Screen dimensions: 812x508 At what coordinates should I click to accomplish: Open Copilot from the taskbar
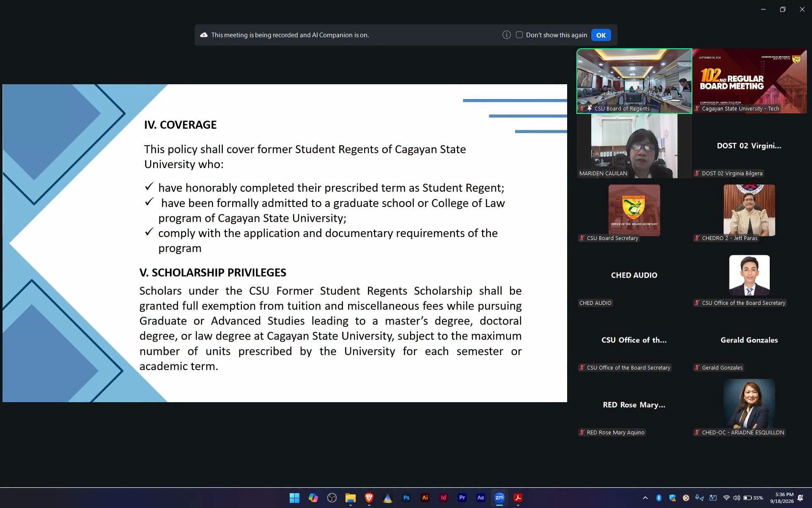[313, 498]
